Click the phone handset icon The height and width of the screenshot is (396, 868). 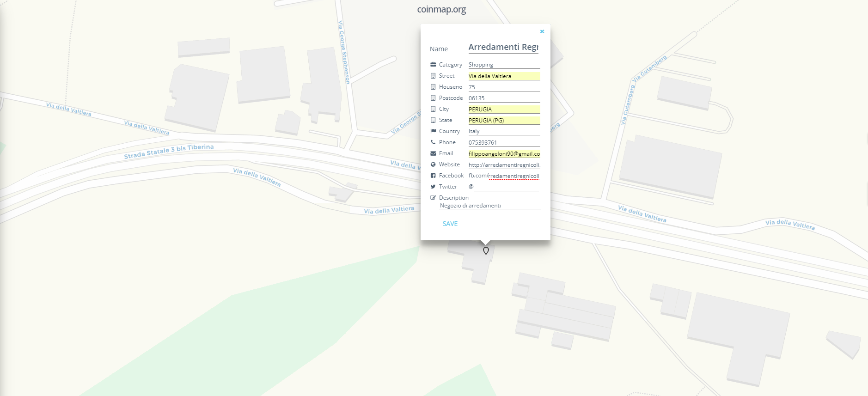click(433, 142)
